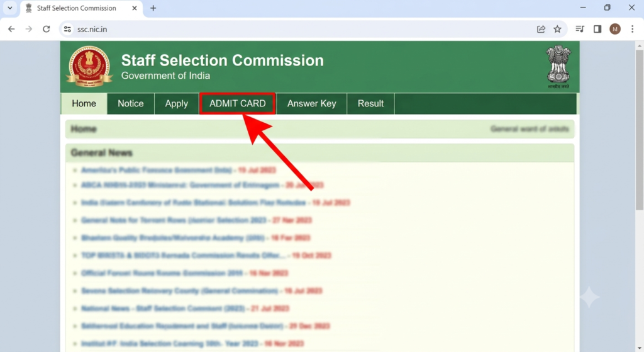Open the Notice menu tab
Screen dimensions: 644x352
point(131,104)
